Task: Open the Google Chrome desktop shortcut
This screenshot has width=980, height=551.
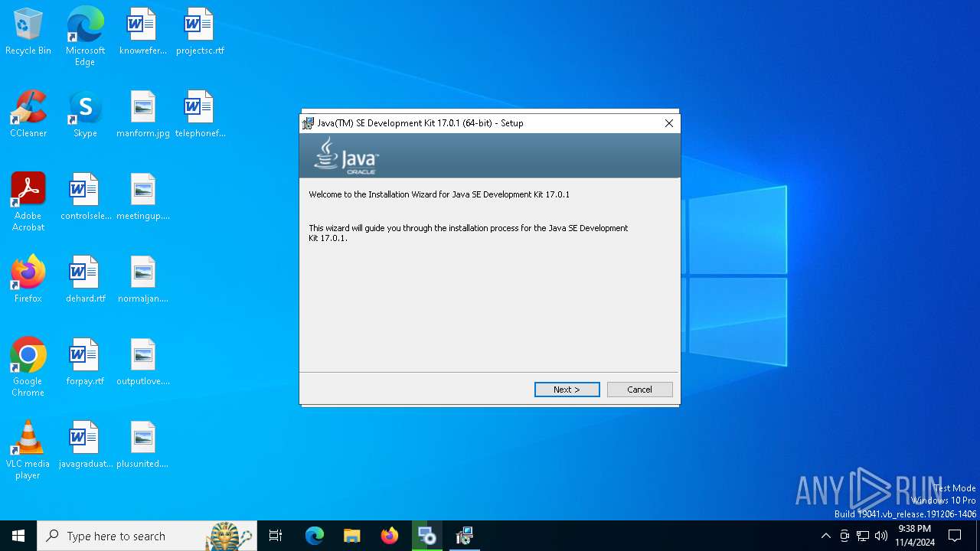Action: (x=28, y=367)
